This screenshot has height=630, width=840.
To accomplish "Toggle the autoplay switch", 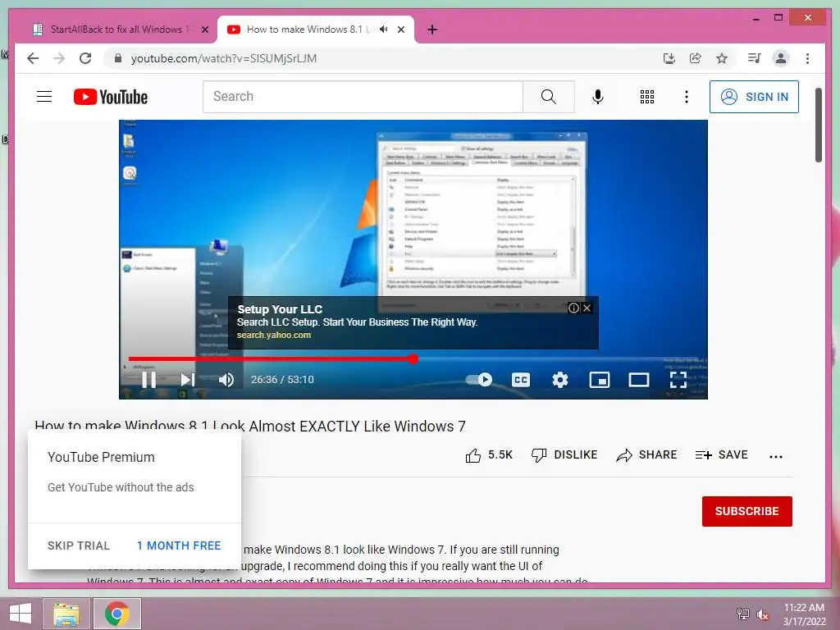I will pos(479,380).
